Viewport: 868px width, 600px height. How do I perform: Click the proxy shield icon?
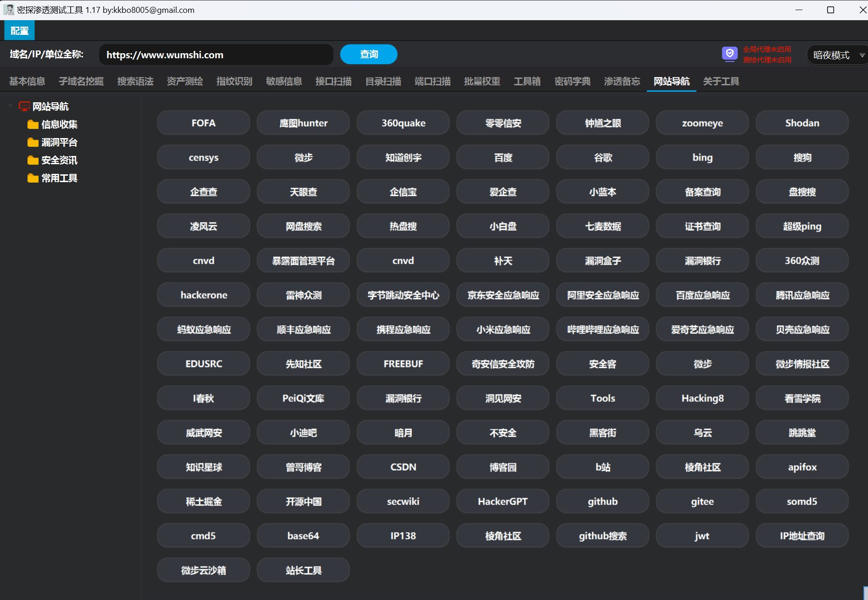pyautogui.click(x=729, y=54)
